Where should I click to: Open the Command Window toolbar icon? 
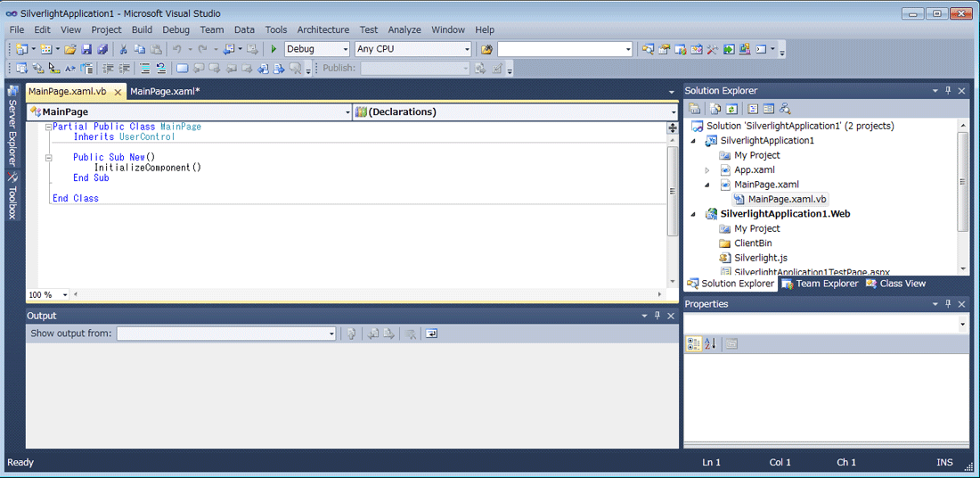(761, 49)
